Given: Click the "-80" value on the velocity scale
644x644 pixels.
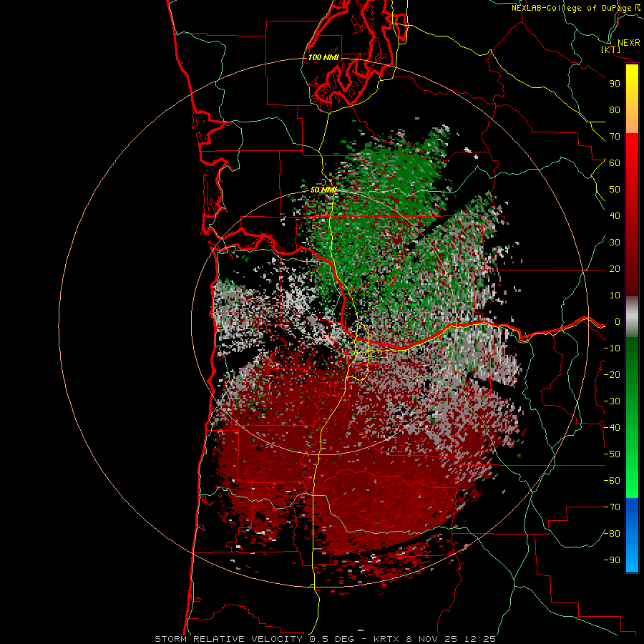Looking at the screenshot, I should coord(612,534).
